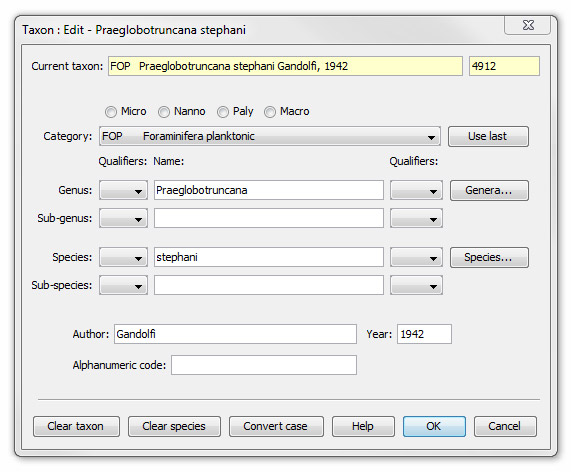571x472 pixels.
Task: Close the Taxon Edit dialog window
Action: point(527,25)
